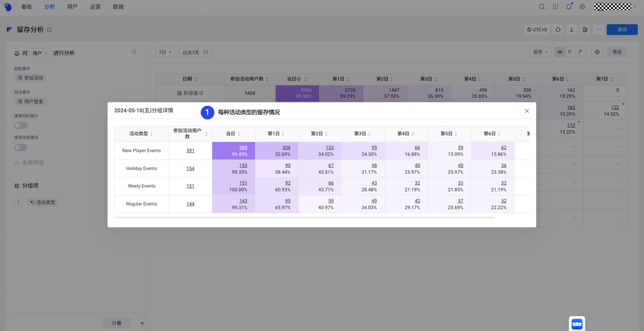Image resolution: width=644 pixels, height=331 pixels.
Task: Go to the 用户 tab in the top bar
Action: (x=72, y=7)
